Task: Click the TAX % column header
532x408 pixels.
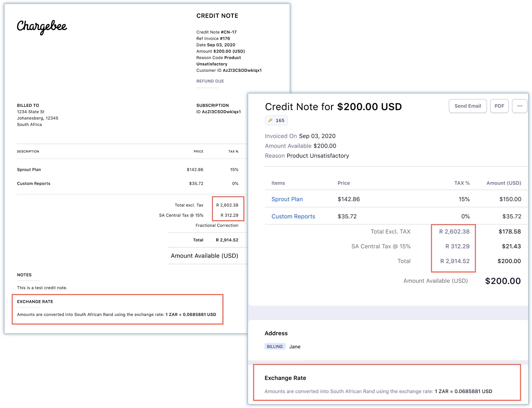Action: [x=462, y=183]
